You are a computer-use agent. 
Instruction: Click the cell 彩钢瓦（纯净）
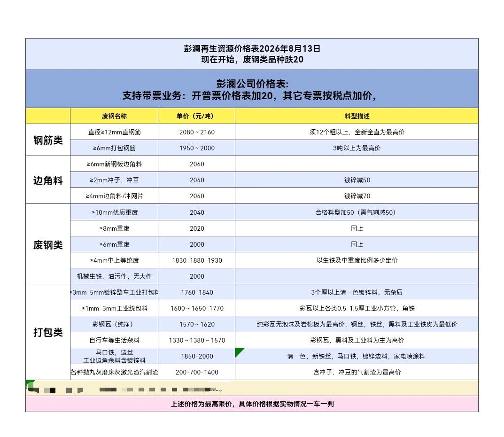114,324
